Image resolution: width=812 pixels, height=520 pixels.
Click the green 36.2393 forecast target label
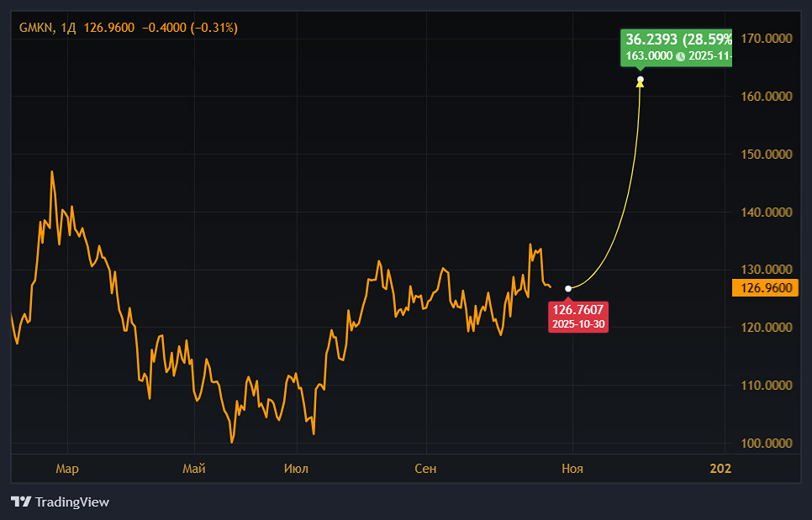(677, 48)
